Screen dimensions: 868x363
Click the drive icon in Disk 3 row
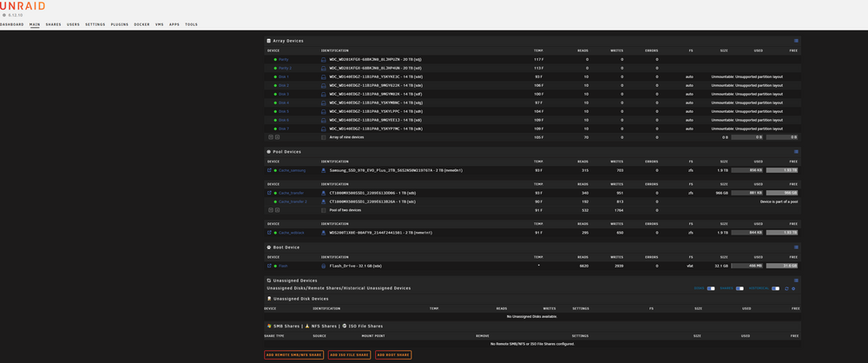[x=324, y=94]
